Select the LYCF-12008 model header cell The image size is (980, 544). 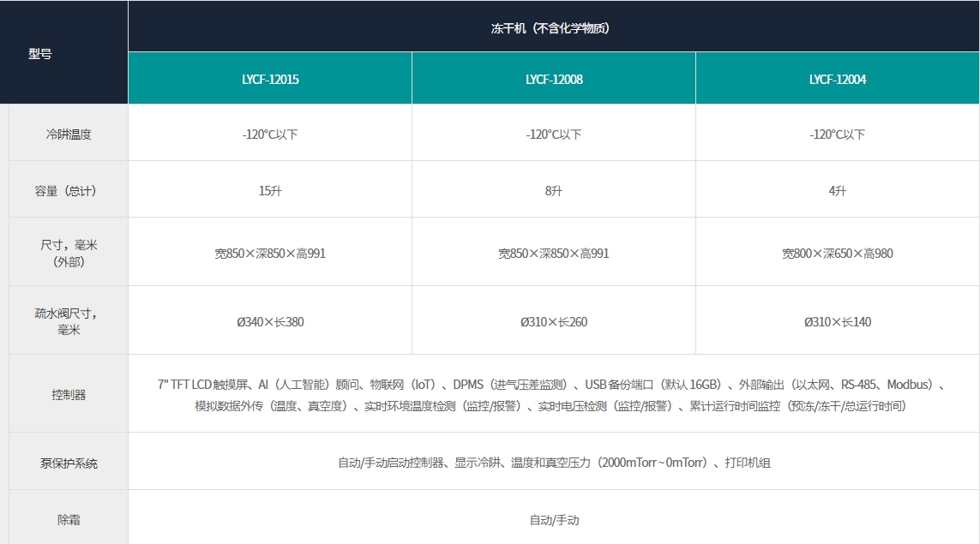click(554, 79)
